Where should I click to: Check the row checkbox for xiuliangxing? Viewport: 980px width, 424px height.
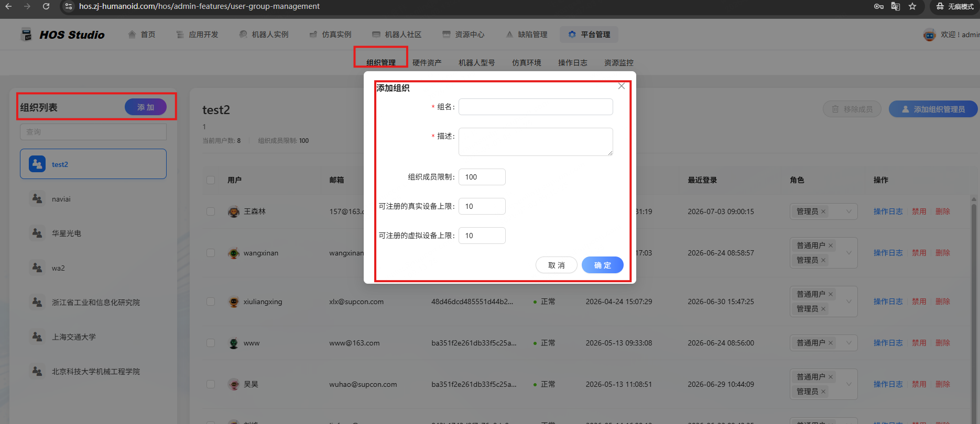coord(211,302)
